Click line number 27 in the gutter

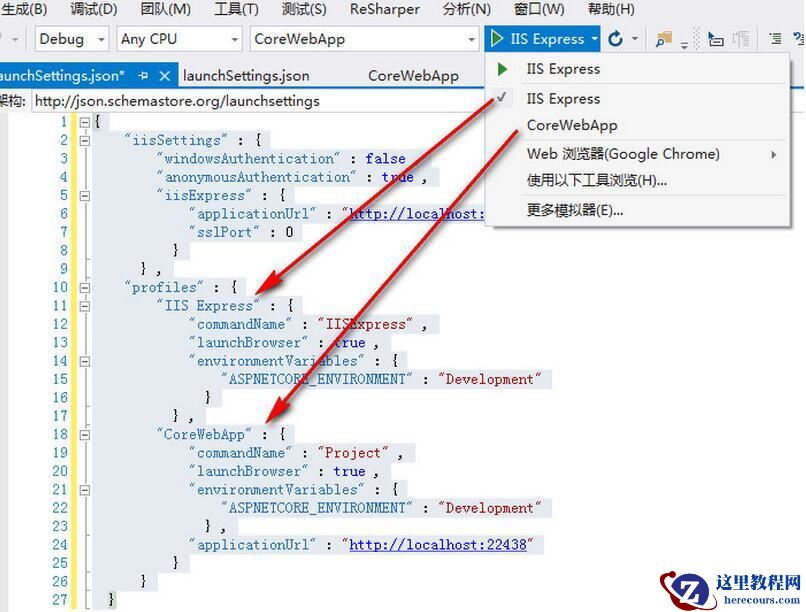coord(60,600)
